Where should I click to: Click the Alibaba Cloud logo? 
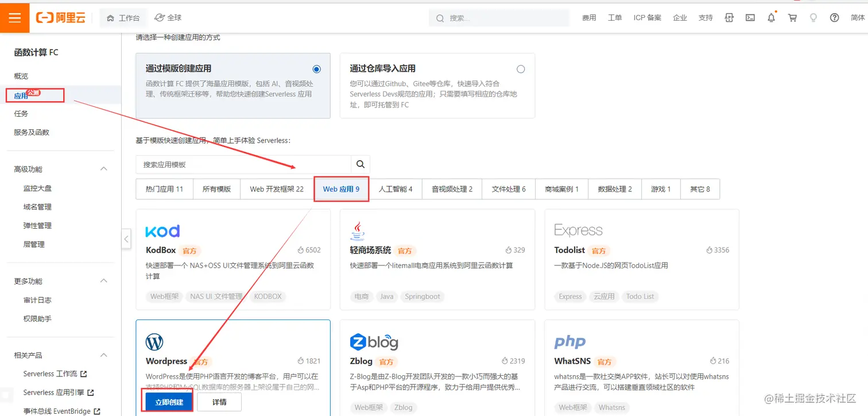[x=61, y=17]
